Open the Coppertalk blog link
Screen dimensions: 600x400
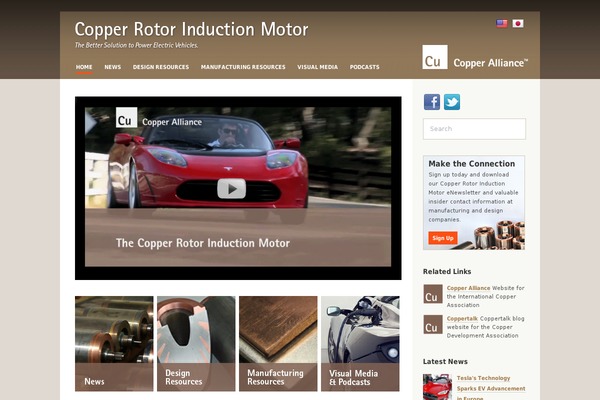tap(462, 318)
